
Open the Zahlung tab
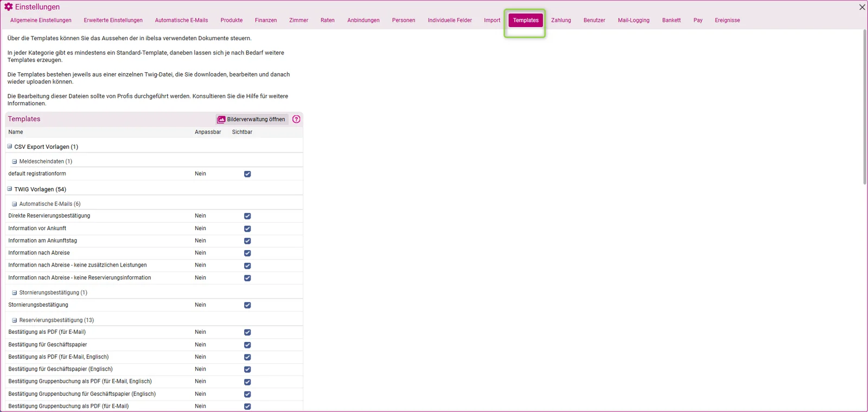tap(561, 21)
